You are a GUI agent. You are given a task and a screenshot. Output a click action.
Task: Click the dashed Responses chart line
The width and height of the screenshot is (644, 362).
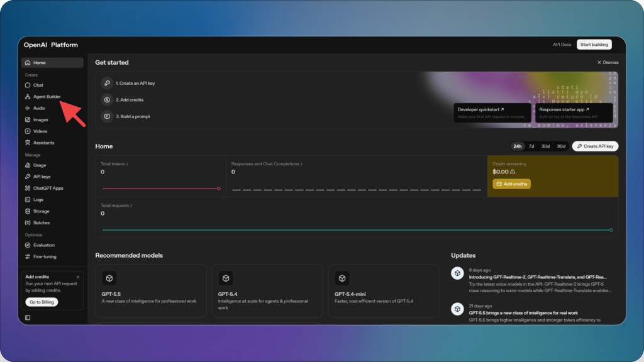(357, 190)
